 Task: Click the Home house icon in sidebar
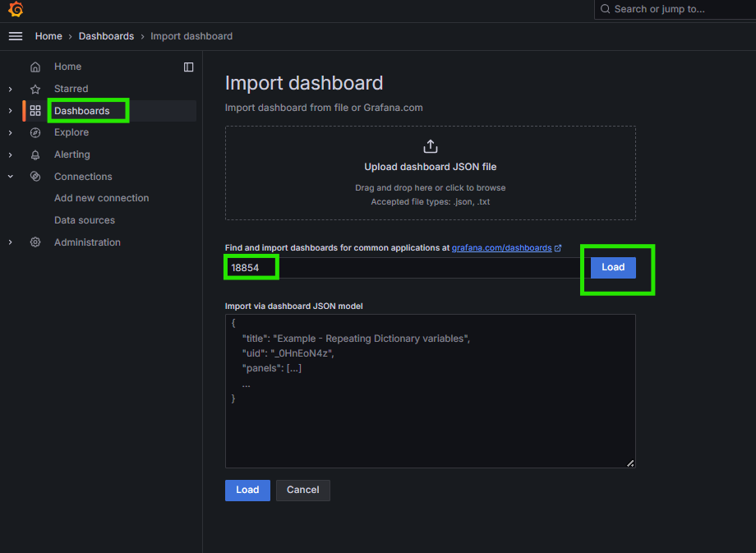[35, 67]
